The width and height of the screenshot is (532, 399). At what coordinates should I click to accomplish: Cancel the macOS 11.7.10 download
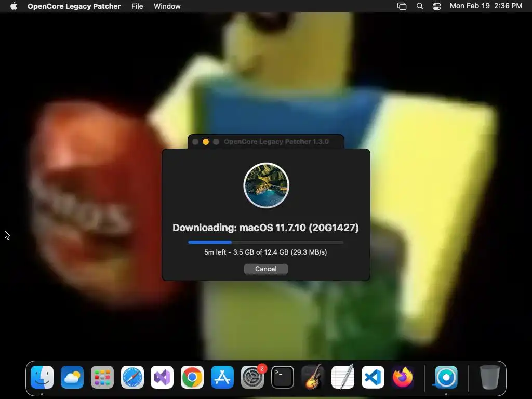click(265, 269)
